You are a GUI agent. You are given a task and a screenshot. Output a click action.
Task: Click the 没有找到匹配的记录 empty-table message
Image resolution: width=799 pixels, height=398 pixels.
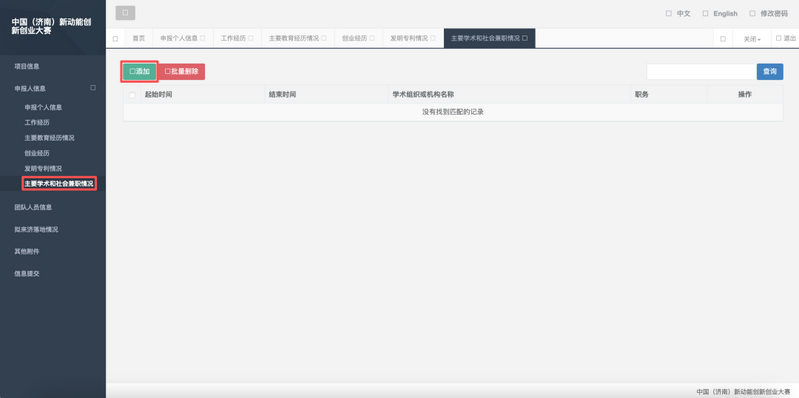(x=453, y=112)
